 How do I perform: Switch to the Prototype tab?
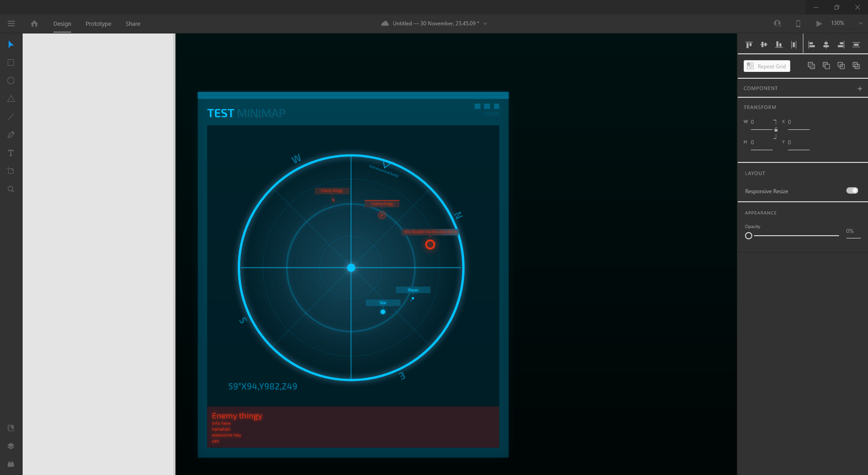click(98, 24)
